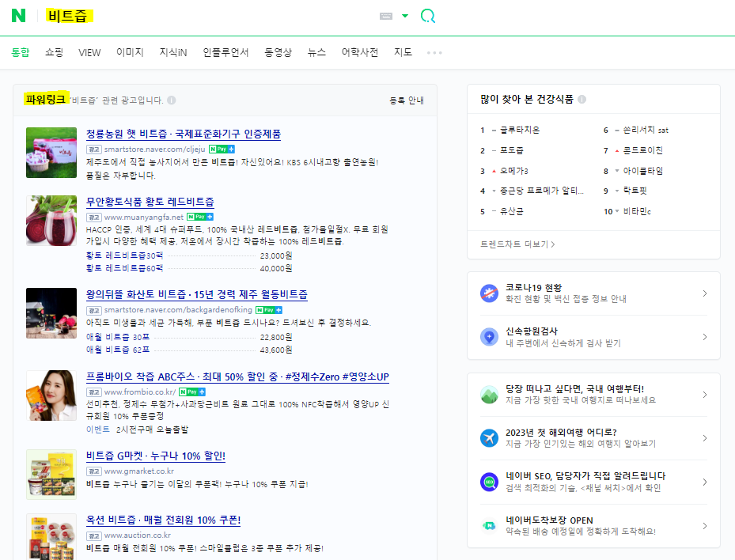This screenshot has width=735, height=560.
Task: Open the 2023년 첫 해외여행 chevron arrow
Action: (704, 438)
